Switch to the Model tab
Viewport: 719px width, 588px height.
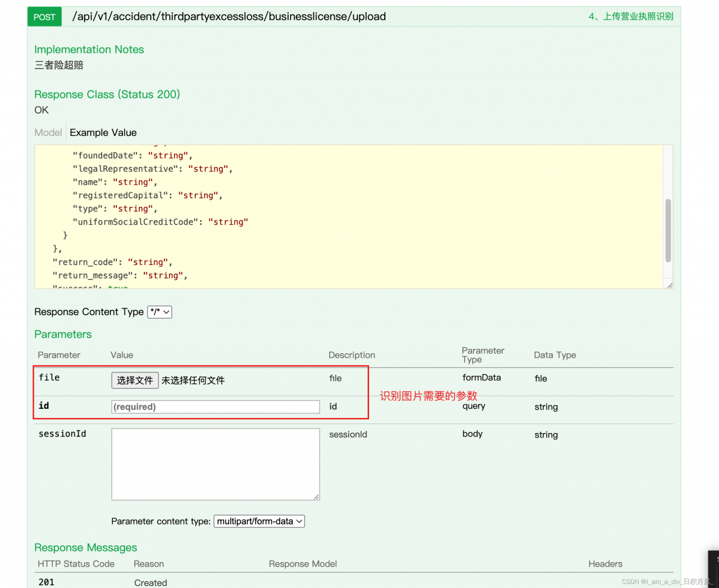[48, 133]
